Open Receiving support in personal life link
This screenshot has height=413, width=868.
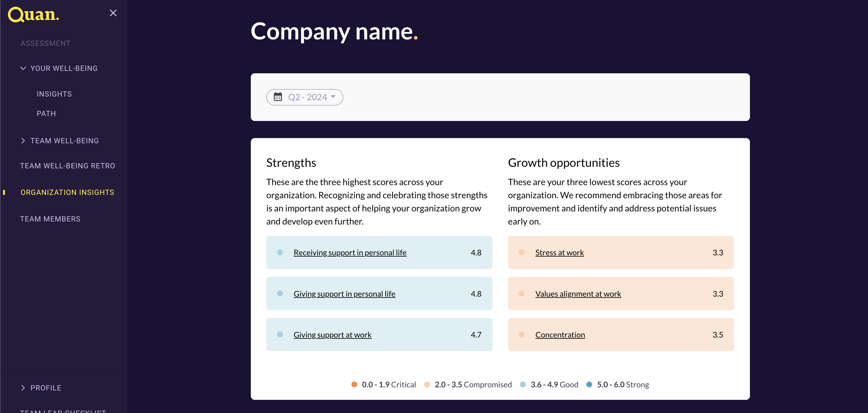[350, 252]
